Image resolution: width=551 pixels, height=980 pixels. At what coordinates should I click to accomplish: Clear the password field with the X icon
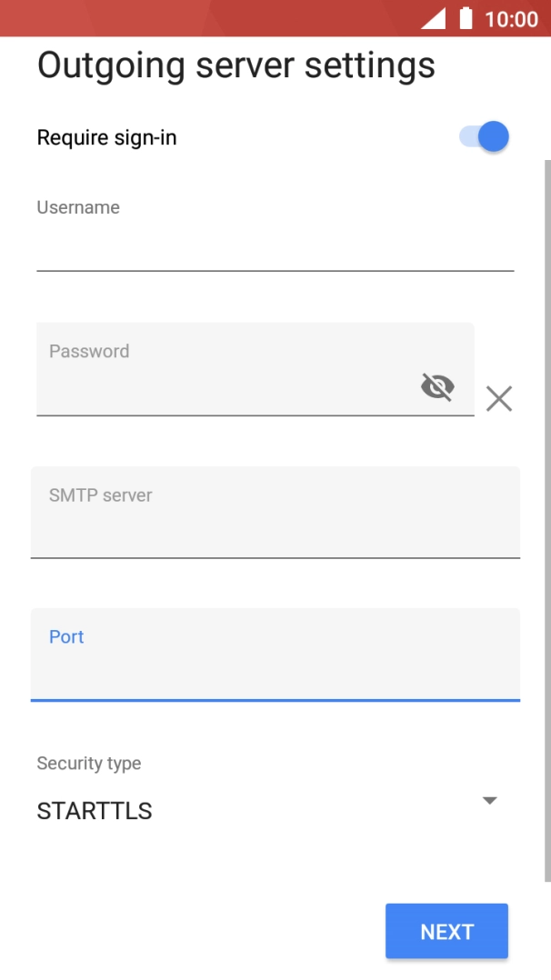(498, 399)
